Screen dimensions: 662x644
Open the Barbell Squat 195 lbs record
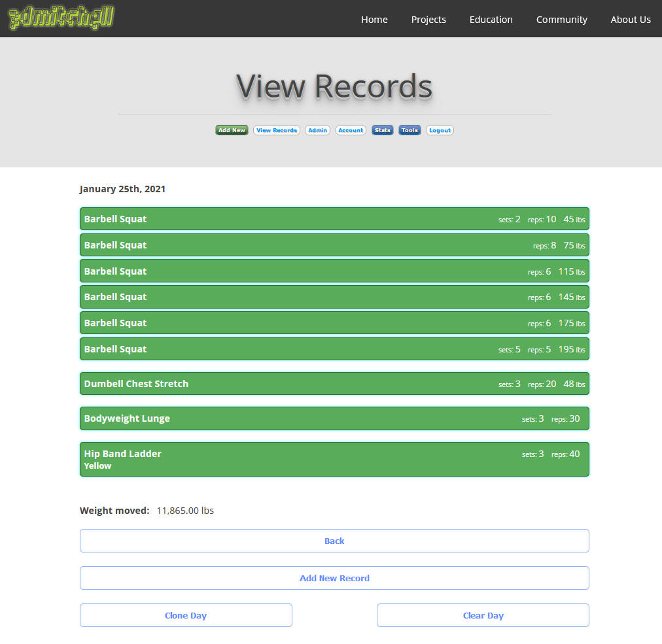(x=334, y=349)
